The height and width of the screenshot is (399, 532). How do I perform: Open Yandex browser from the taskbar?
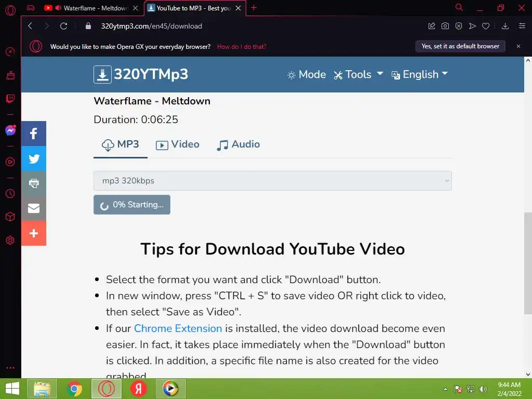coord(138,389)
